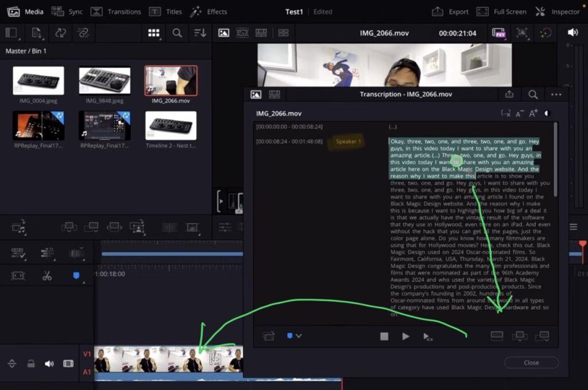588x390 pixels.
Task: Toggle the track lock icon on the timeline
Action: [x=31, y=364]
